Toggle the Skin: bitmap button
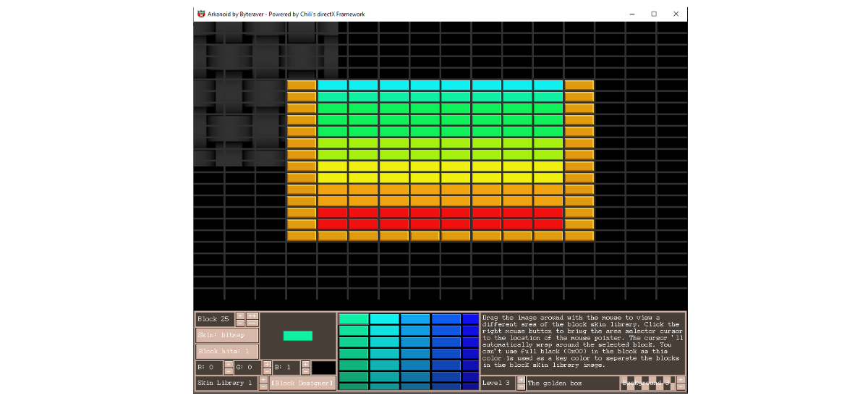Image resolution: width=868 pixels, height=398 pixels. 227,335
